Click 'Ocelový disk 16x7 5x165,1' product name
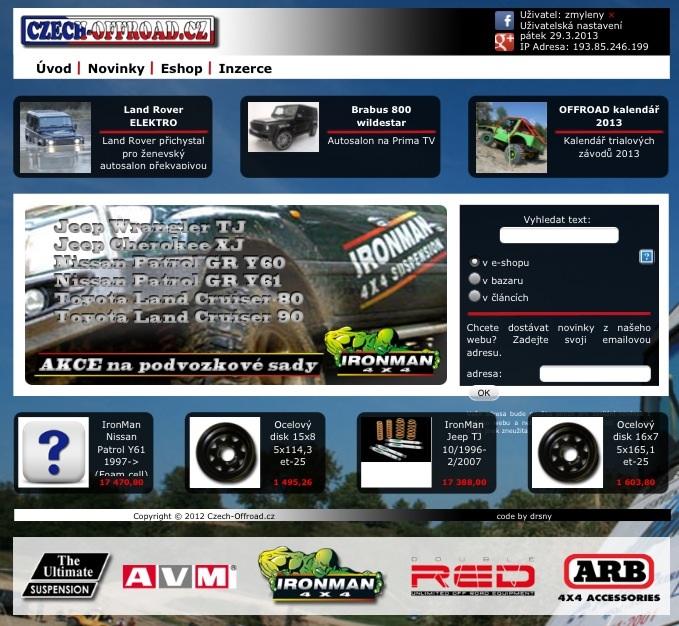The image size is (679, 626). pos(636,443)
